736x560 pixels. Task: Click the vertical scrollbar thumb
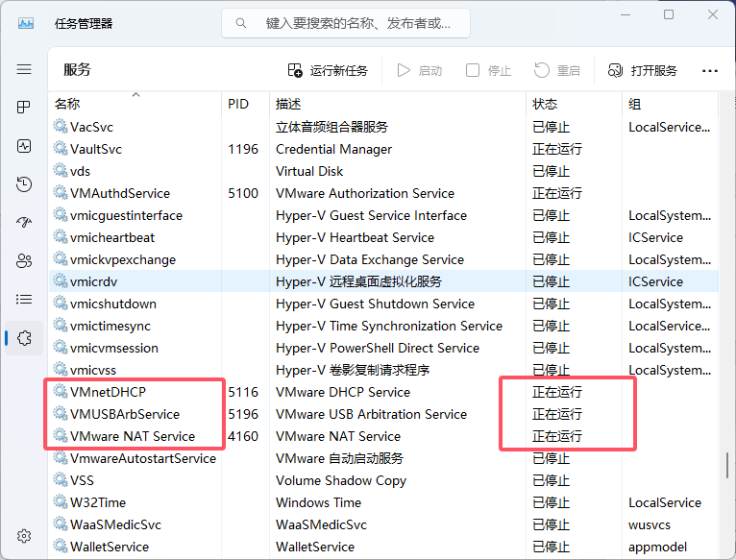(726, 465)
